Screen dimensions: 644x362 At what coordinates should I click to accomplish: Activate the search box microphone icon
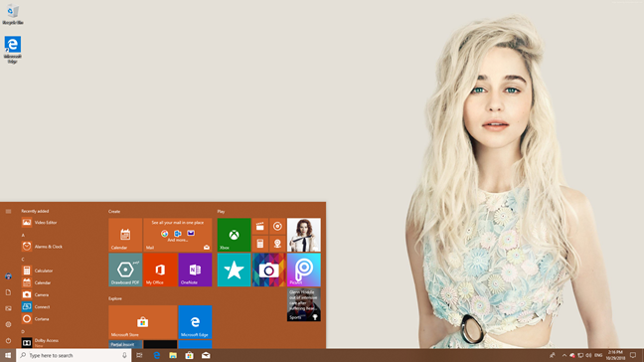click(124, 355)
